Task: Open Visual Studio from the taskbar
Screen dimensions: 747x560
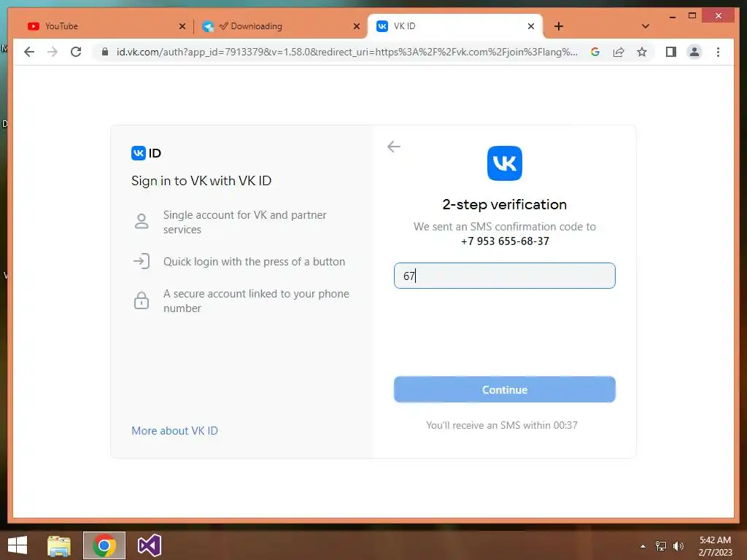Action: (149, 545)
